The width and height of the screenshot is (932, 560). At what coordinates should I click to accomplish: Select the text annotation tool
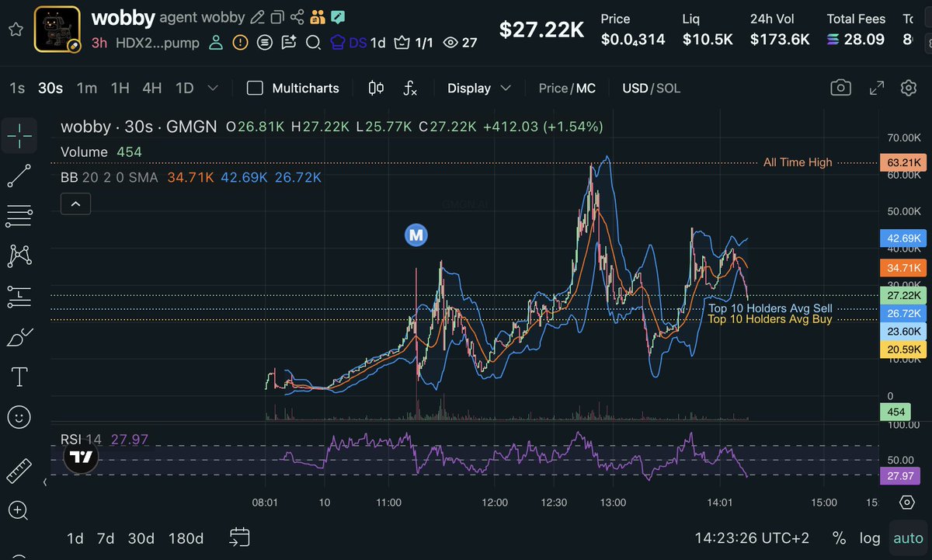[x=19, y=377]
